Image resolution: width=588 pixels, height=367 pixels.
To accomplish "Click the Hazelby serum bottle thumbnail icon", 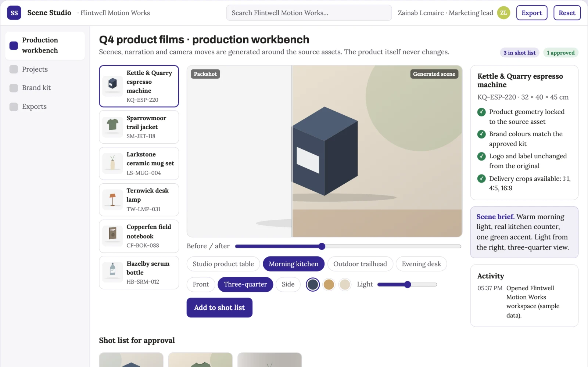I will pos(112,272).
